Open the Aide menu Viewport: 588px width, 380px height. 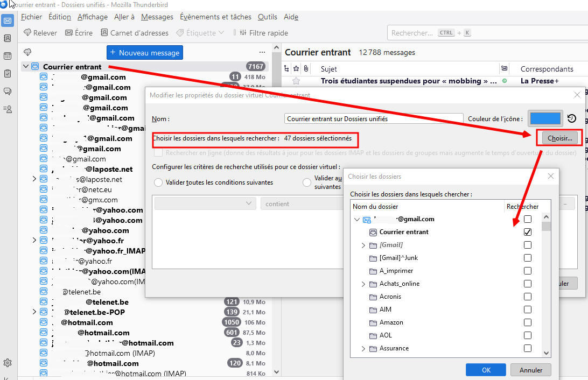[x=291, y=17]
